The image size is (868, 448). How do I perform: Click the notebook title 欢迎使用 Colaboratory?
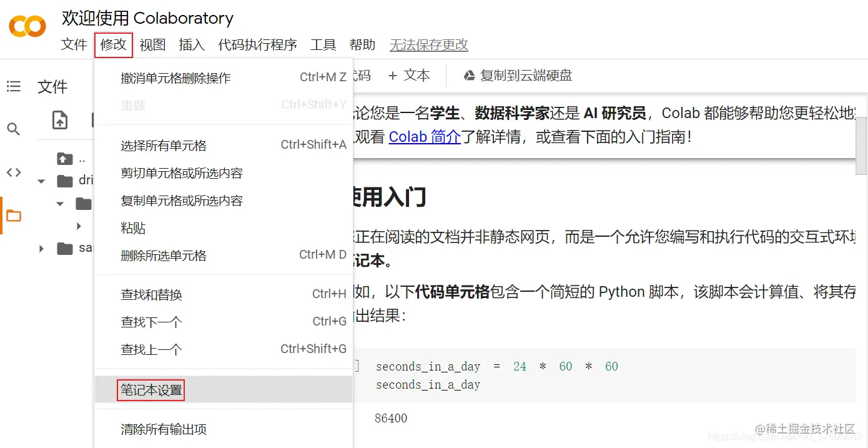(x=147, y=18)
